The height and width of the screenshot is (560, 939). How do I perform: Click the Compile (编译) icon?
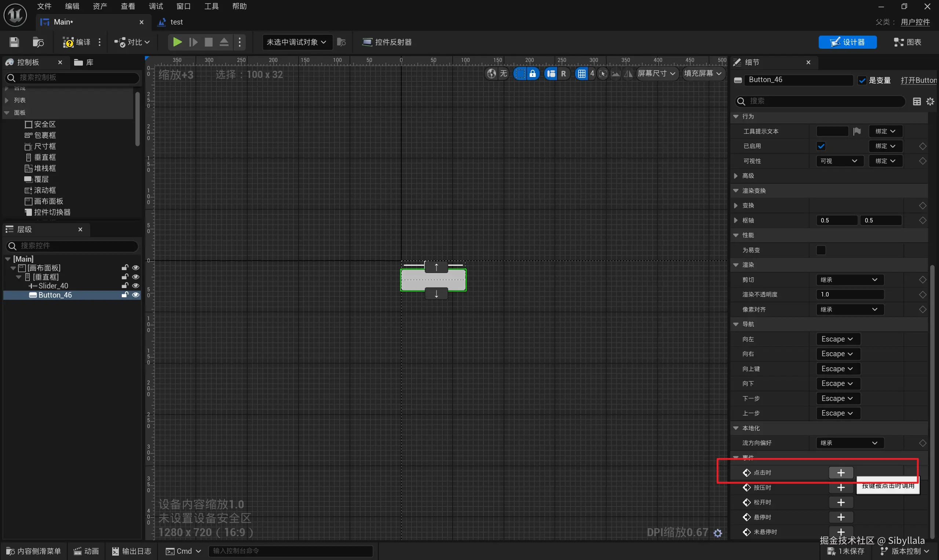[x=68, y=42]
